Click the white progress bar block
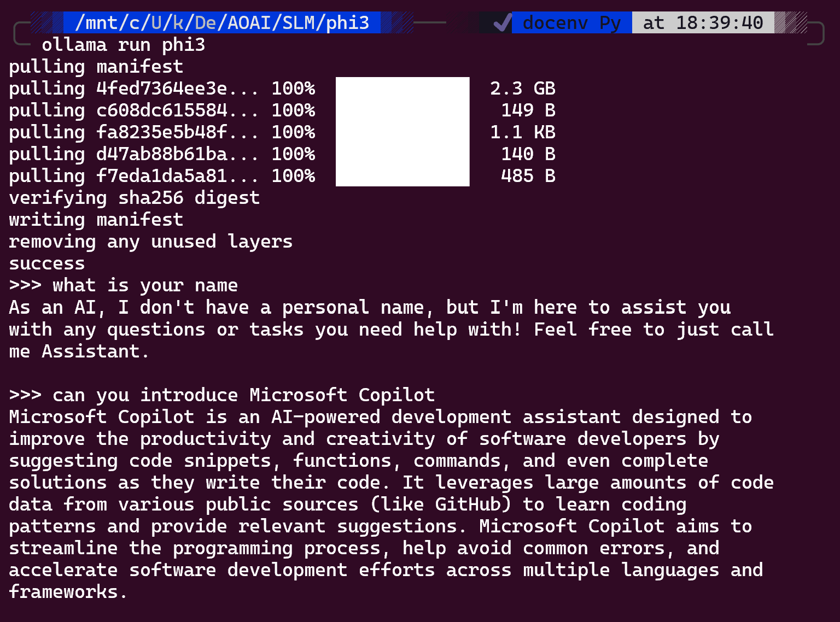Image resolution: width=840 pixels, height=622 pixels. [402, 132]
